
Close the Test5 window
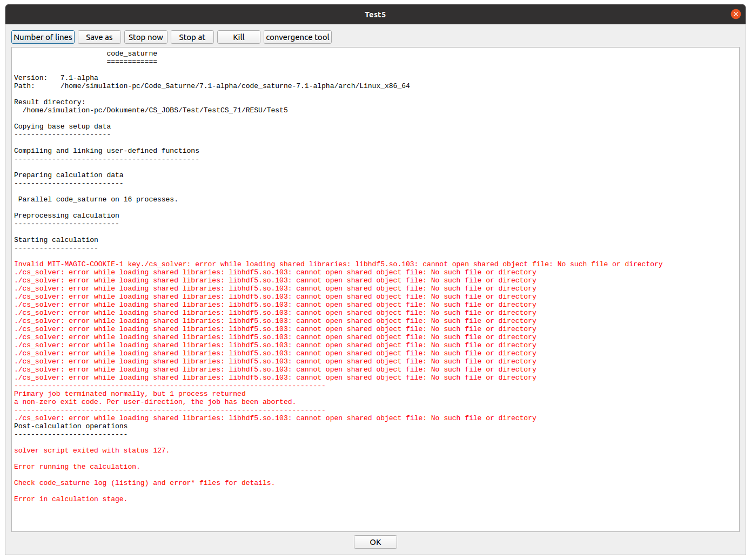click(x=736, y=14)
